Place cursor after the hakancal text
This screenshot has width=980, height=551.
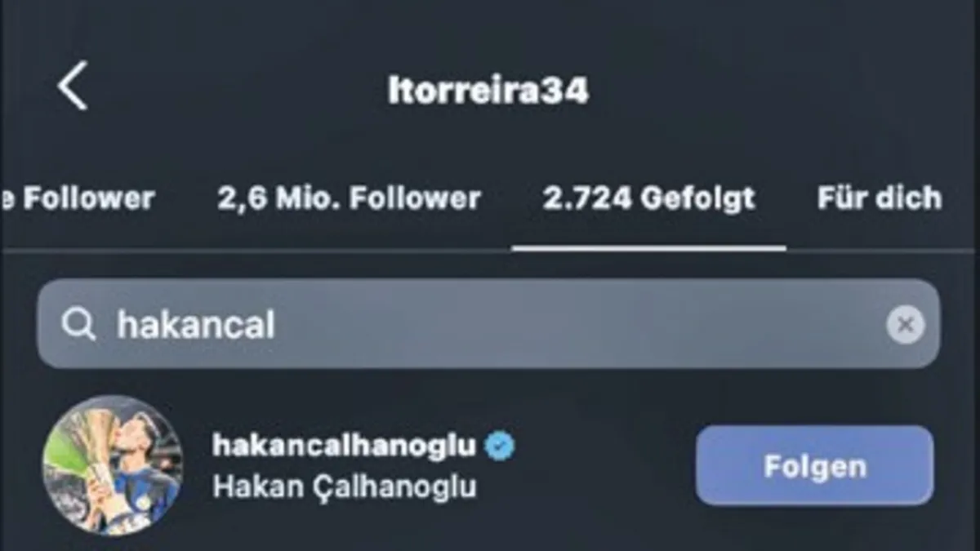point(277,325)
